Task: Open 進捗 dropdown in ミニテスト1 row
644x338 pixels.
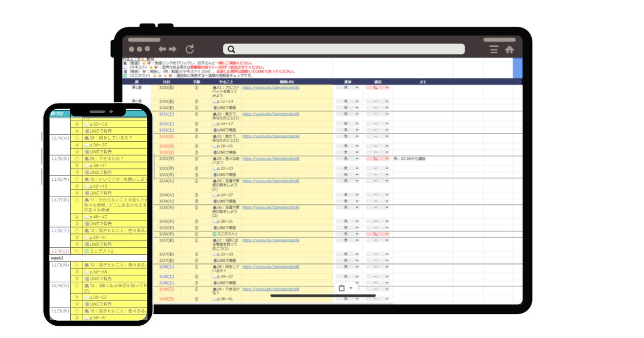Action: (348, 234)
